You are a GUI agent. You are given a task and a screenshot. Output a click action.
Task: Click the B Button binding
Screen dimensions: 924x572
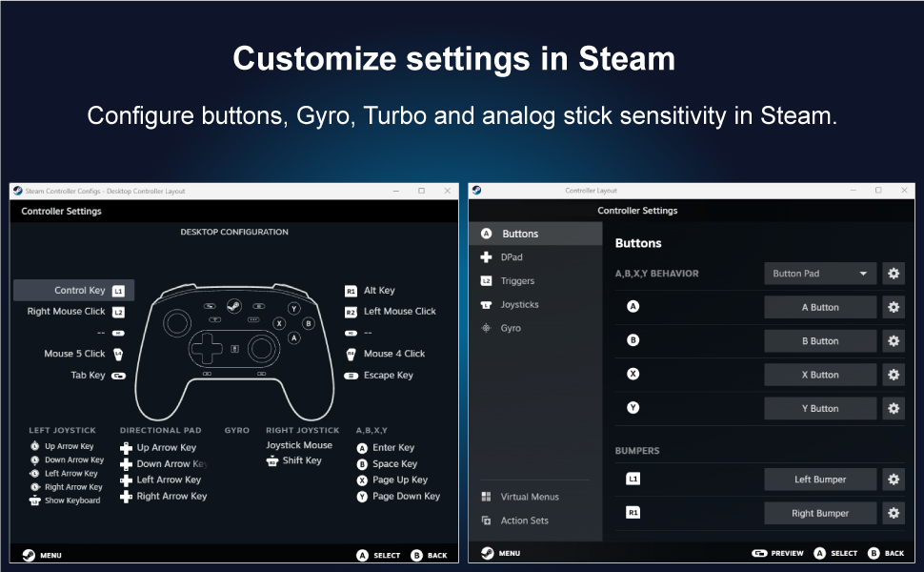tap(820, 341)
